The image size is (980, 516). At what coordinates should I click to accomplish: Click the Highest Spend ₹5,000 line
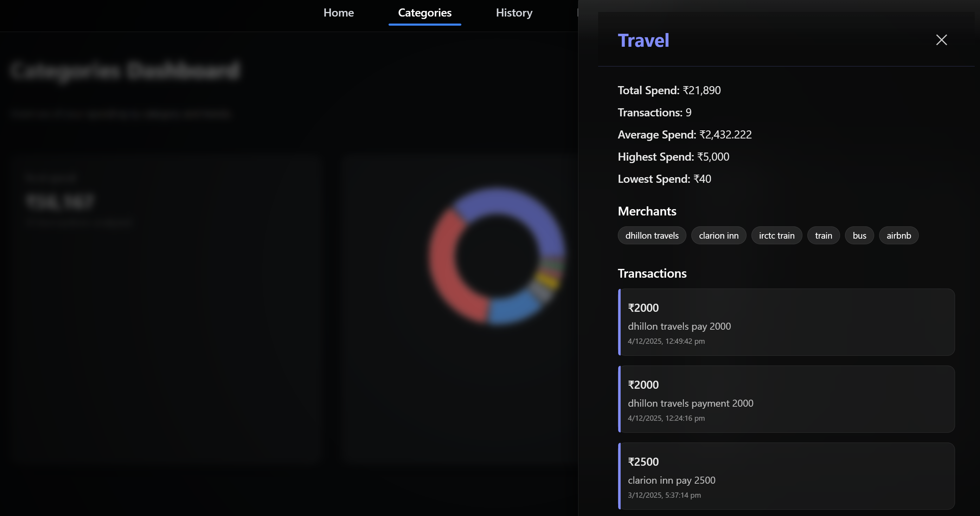pos(673,156)
